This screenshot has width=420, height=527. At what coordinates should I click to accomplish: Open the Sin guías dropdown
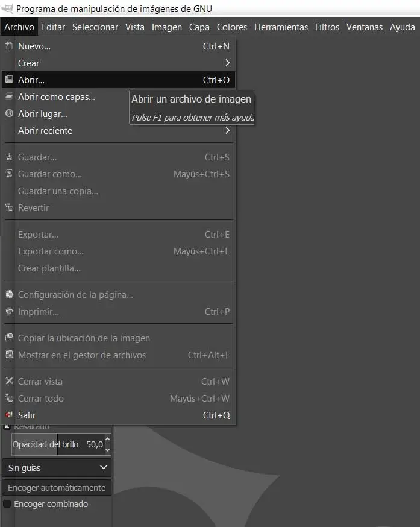pos(57,467)
